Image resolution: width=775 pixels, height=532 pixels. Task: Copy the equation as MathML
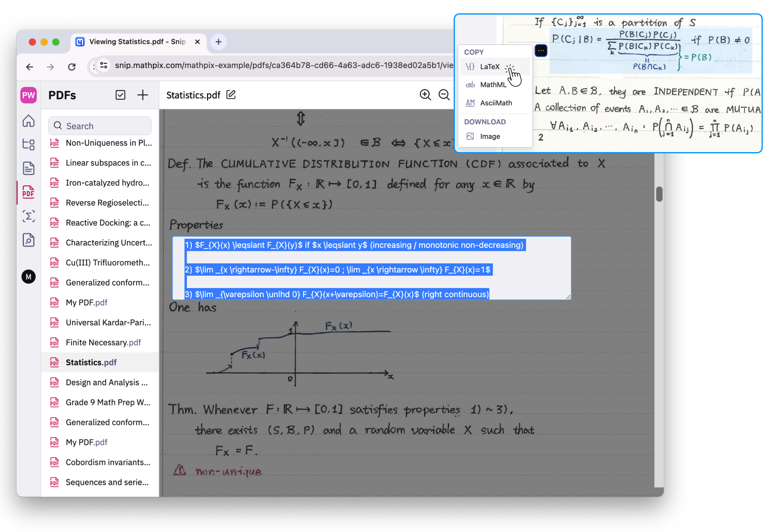tap(492, 85)
